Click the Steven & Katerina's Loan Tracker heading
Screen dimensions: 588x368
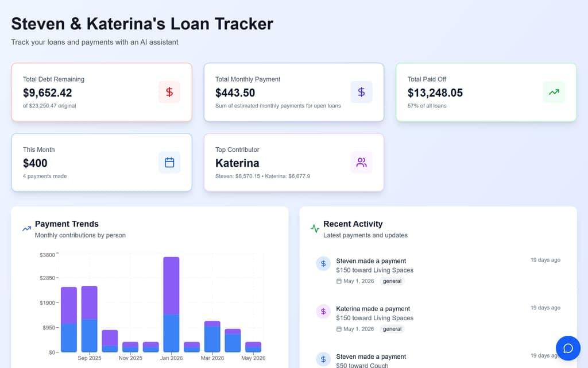tap(142, 24)
